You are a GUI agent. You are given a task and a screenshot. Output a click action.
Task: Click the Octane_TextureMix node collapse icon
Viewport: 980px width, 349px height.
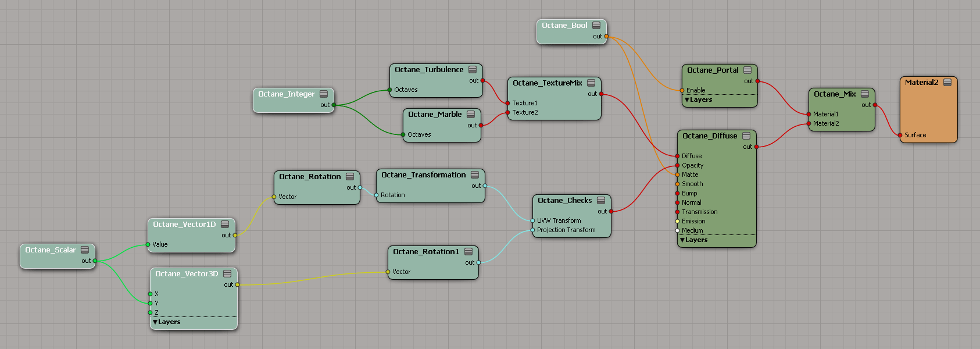click(x=591, y=83)
